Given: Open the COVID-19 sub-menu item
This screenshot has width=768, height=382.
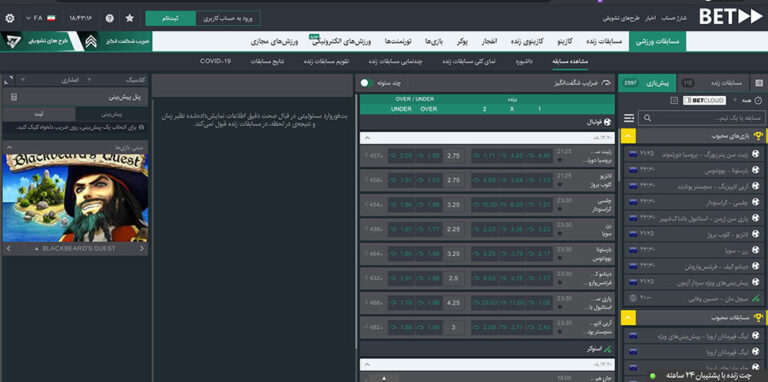Looking at the screenshot, I should [215, 61].
